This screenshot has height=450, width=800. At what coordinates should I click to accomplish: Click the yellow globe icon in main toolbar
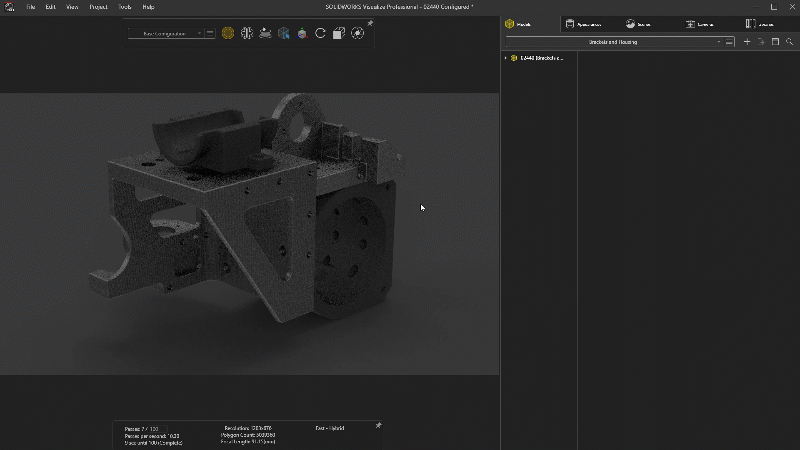click(x=228, y=33)
